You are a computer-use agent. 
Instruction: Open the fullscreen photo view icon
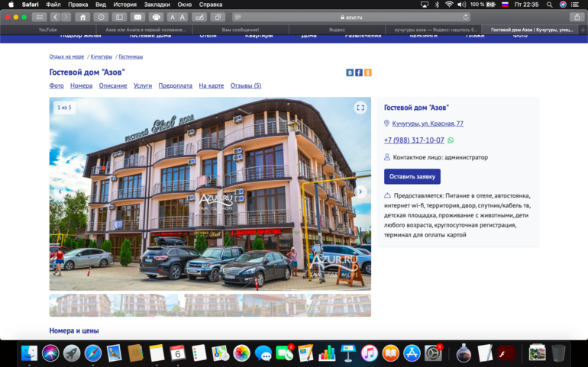click(x=360, y=108)
